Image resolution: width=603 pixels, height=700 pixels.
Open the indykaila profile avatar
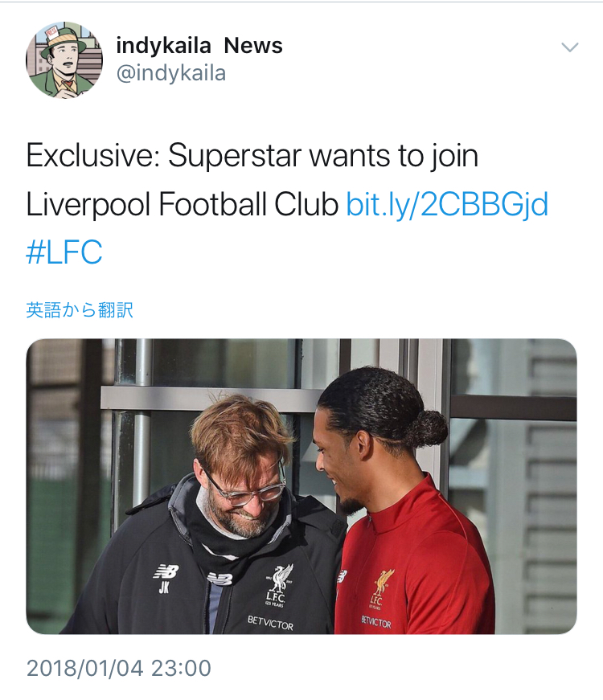[x=64, y=59]
